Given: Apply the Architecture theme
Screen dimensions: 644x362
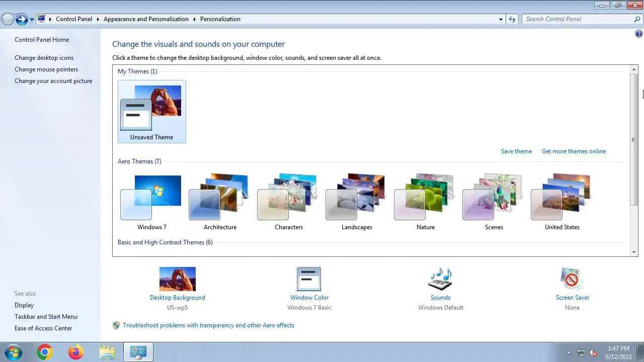Looking at the screenshot, I should 220,203.
